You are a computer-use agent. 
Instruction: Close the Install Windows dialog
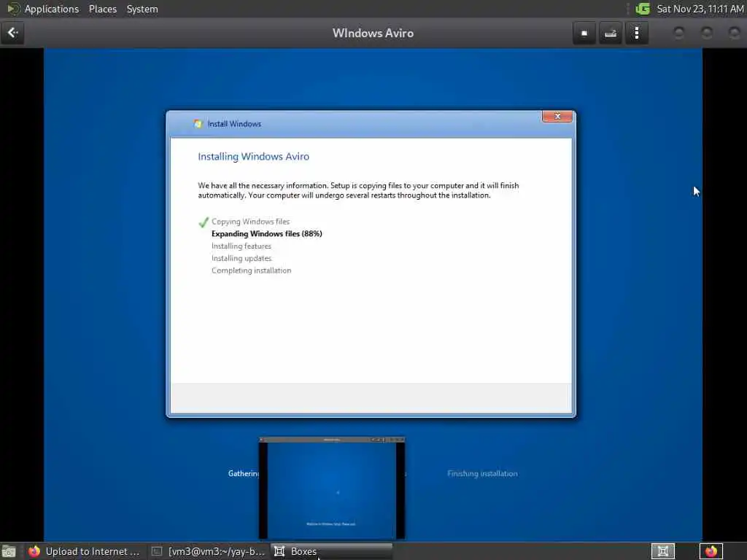pyautogui.click(x=557, y=116)
